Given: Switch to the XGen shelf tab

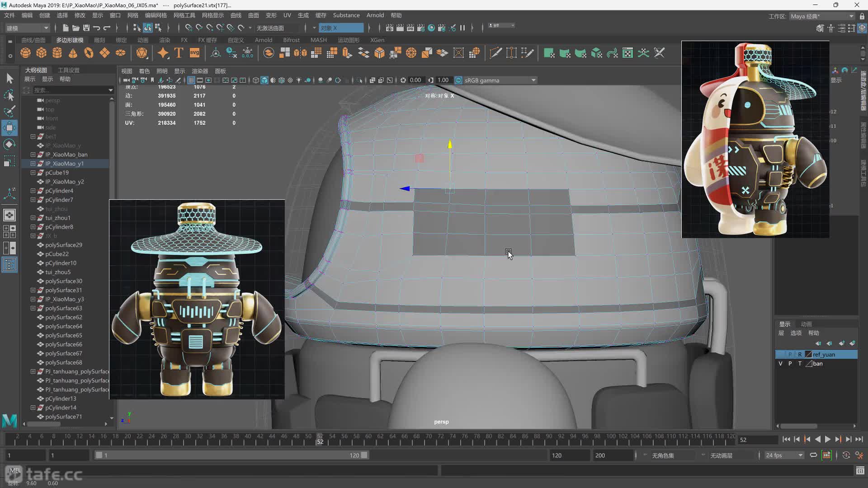Looking at the screenshot, I should (x=377, y=40).
